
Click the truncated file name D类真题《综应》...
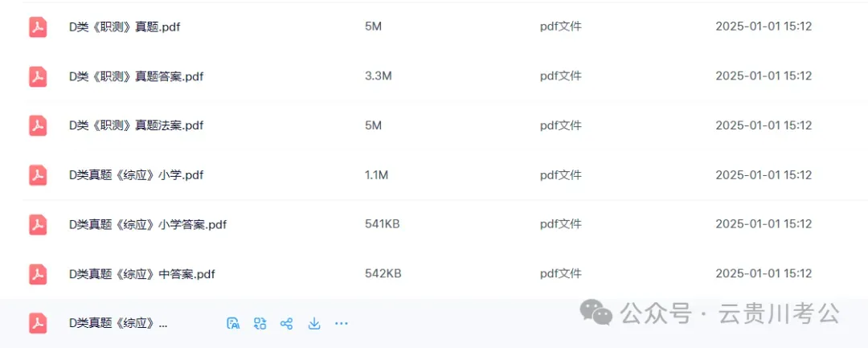118,324
